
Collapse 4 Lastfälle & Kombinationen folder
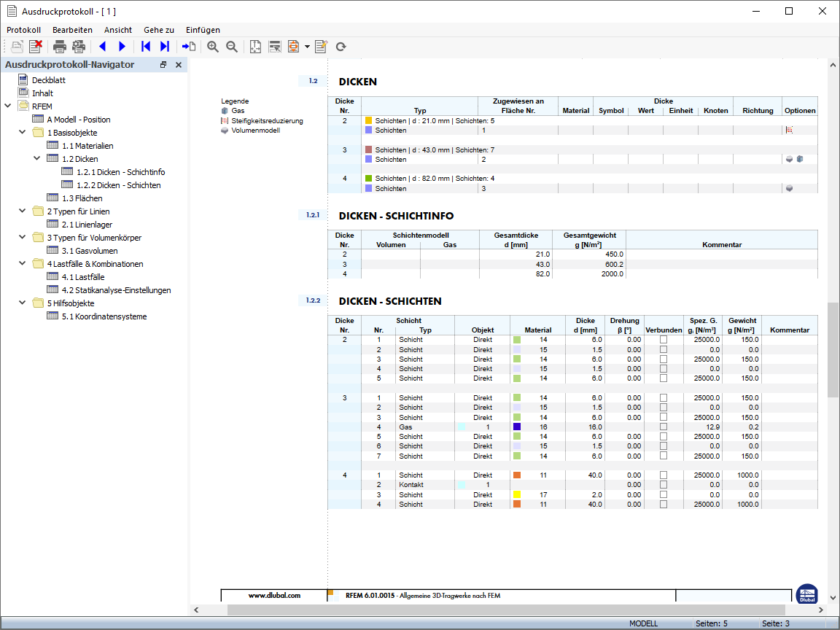click(x=23, y=263)
